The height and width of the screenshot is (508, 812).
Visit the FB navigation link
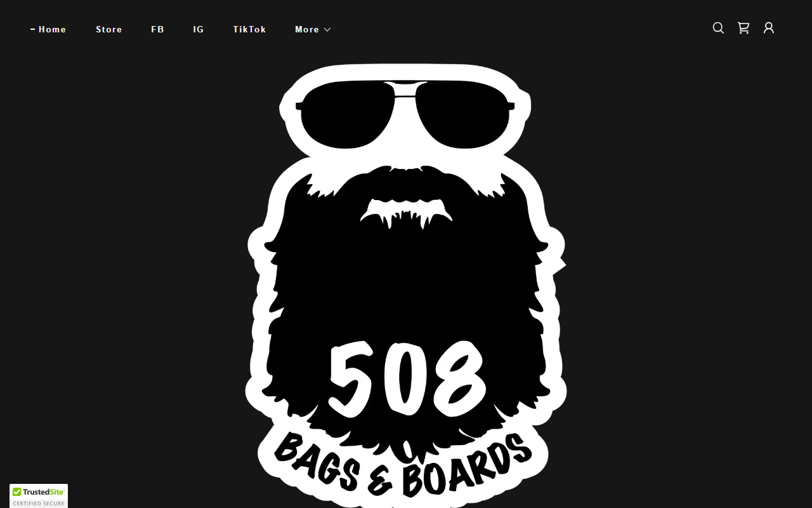(157, 29)
